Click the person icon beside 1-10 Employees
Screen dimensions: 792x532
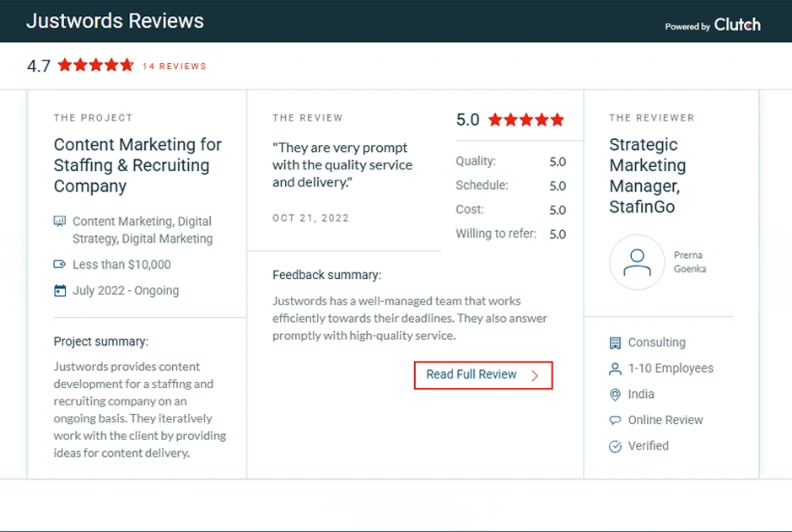point(615,369)
